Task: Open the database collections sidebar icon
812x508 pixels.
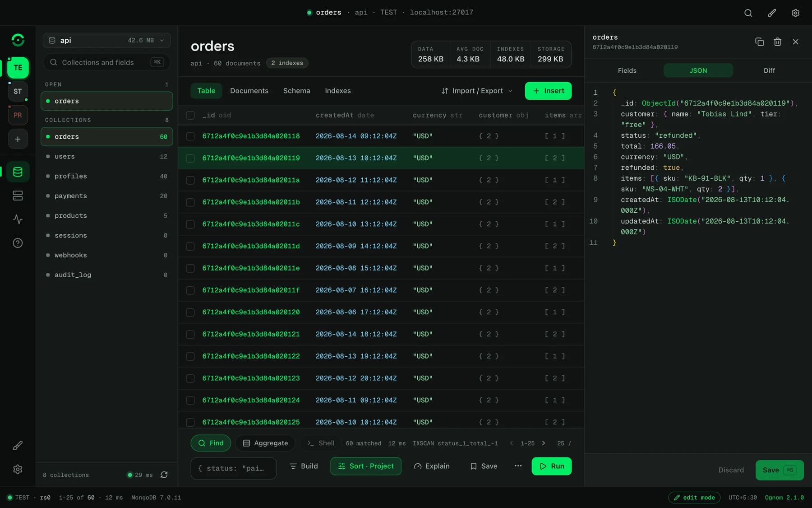Action: [18, 172]
